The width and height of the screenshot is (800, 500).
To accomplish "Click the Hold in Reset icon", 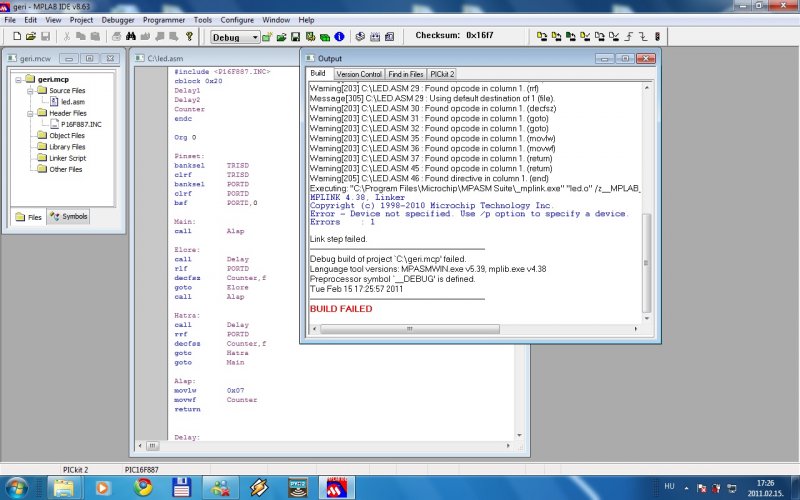I will 643,36.
